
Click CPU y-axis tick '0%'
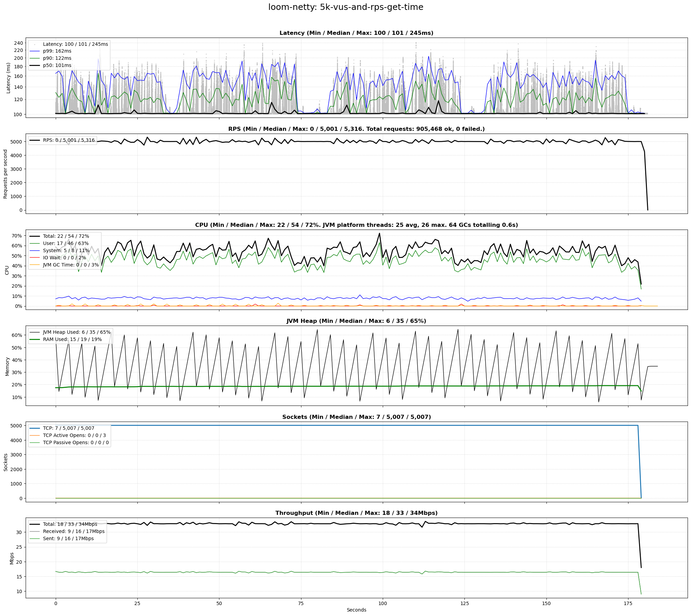pyautogui.click(x=18, y=306)
